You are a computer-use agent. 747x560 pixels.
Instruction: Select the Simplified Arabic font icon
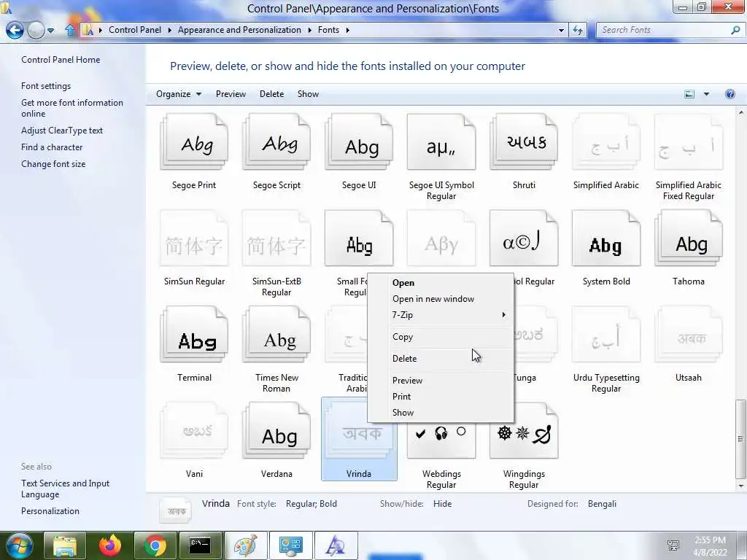tap(606, 141)
